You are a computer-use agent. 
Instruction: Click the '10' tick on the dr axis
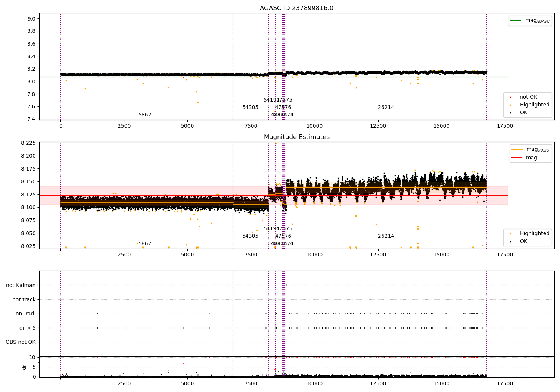[x=32, y=357]
